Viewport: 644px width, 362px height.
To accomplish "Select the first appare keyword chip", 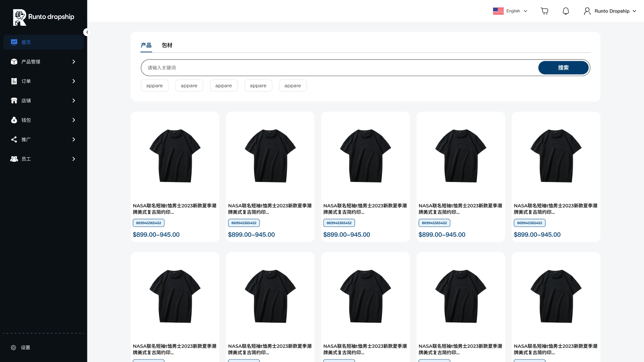I will (155, 85).
